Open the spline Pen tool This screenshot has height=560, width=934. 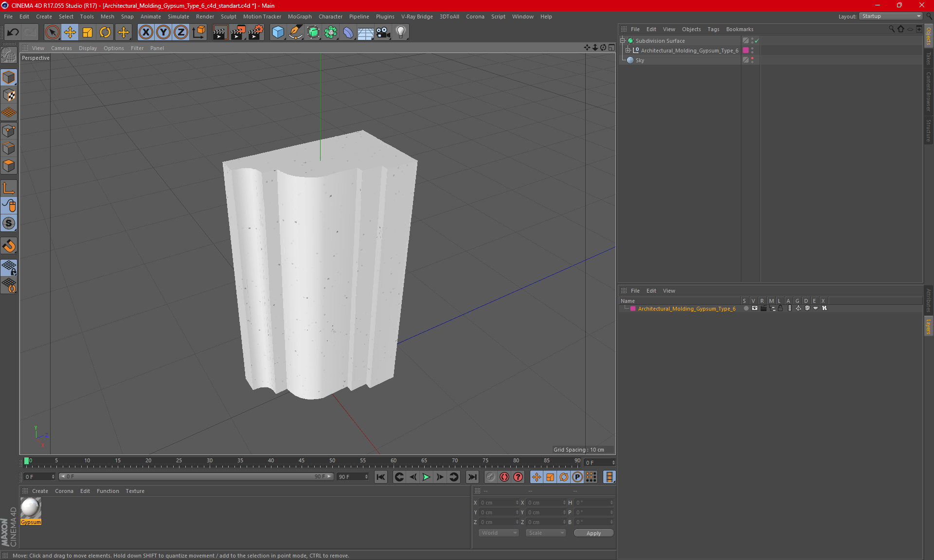(295, 33)
